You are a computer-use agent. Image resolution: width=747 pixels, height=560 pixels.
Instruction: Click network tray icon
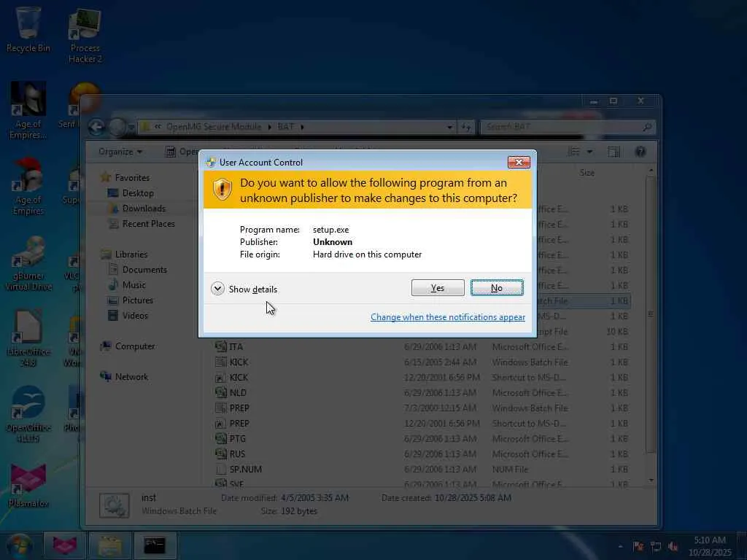[656, 547]
